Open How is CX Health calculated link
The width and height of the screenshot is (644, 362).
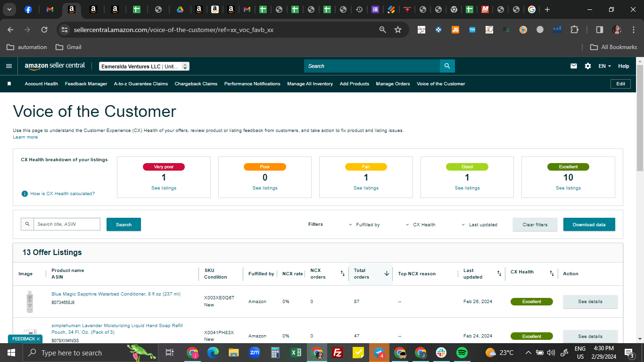63,194
